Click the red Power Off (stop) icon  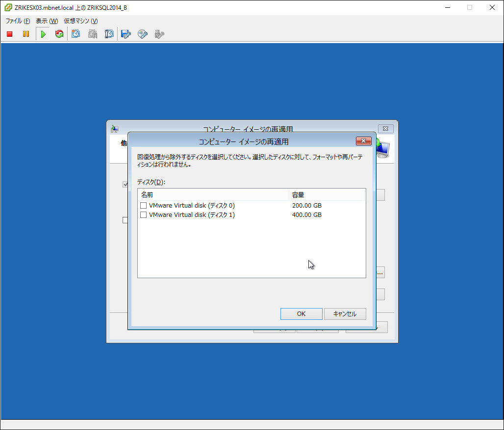[x=9, y=34]
